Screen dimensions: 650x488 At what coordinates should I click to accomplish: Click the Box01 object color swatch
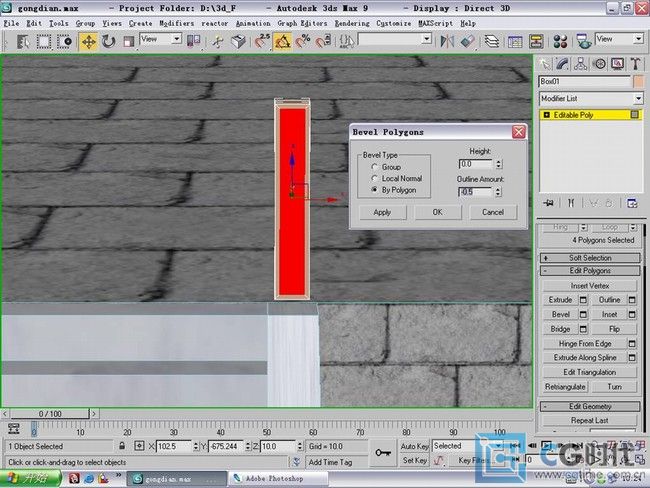[x=638, y=81]
